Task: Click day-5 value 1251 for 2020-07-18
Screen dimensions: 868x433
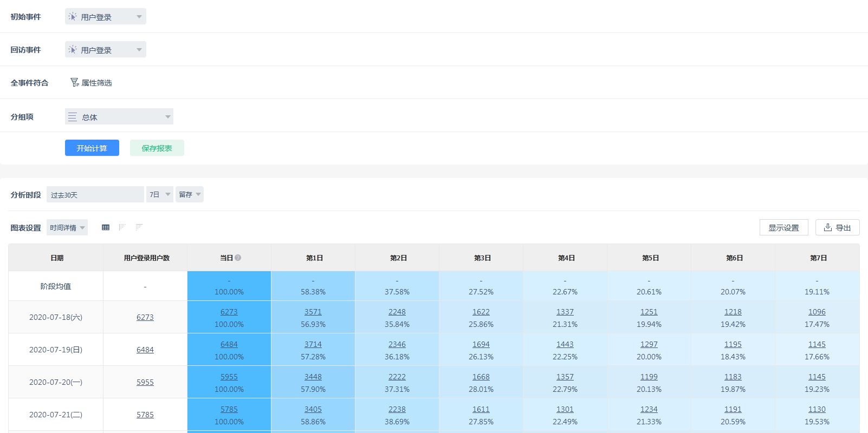Action: [x=649, y=312]
